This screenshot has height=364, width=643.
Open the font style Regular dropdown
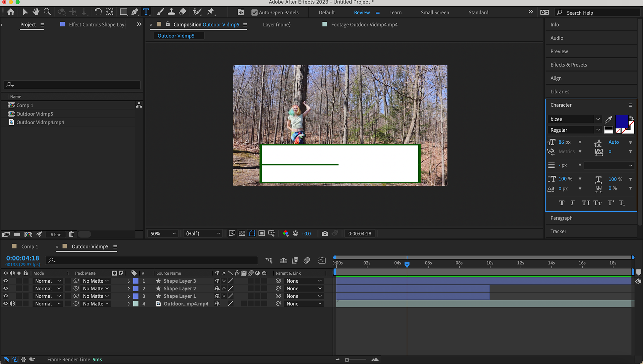tap(598, 130)
